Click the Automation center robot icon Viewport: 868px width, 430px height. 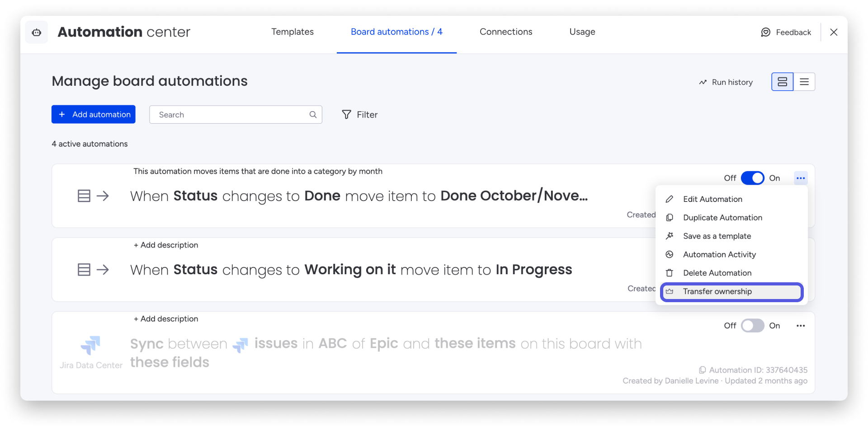(37, 32)
